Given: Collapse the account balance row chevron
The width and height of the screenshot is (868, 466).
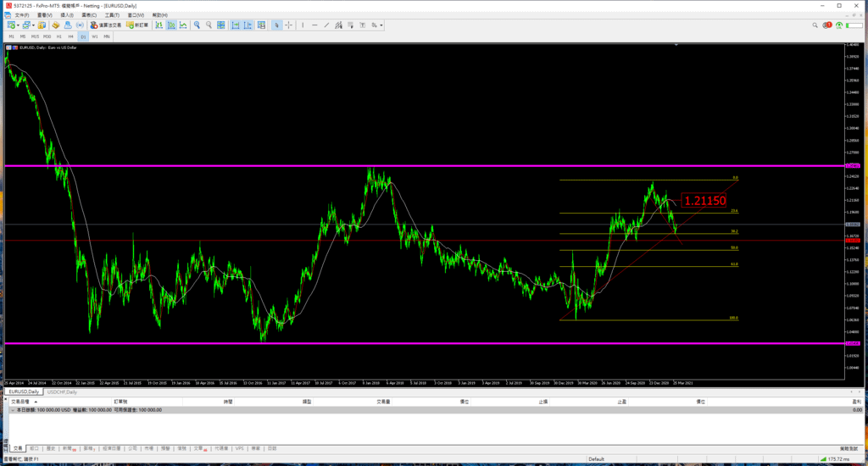Looking at the screenshot, I should pos(13,410).
